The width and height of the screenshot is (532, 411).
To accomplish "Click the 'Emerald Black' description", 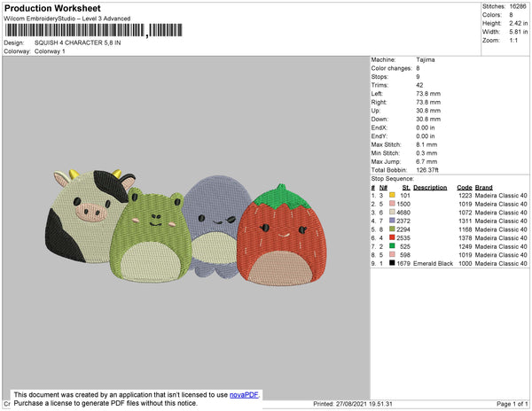I will (x=433, y=263).
